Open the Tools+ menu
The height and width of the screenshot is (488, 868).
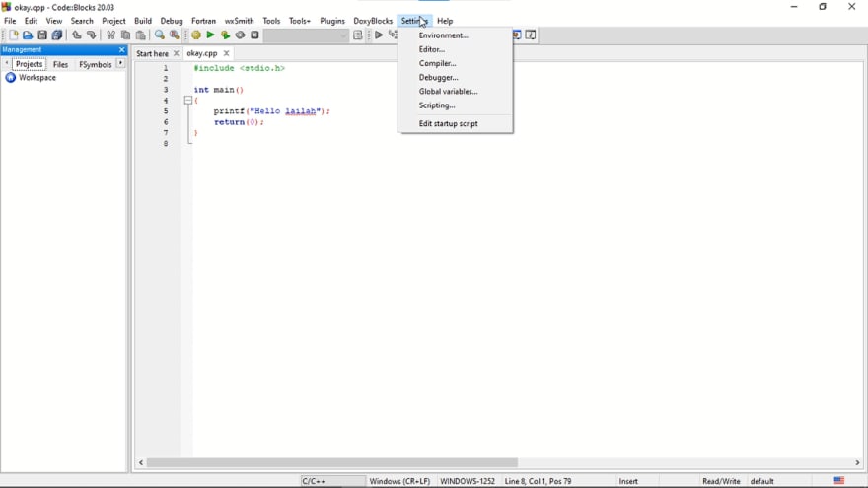pyautogui.click(x=300, y=21)
